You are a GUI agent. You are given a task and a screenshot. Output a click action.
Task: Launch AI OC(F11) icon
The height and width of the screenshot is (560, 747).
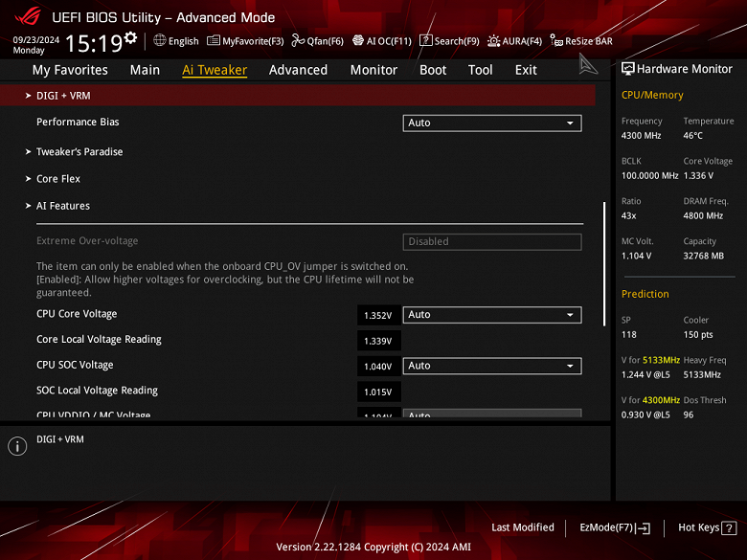point(358,40)
